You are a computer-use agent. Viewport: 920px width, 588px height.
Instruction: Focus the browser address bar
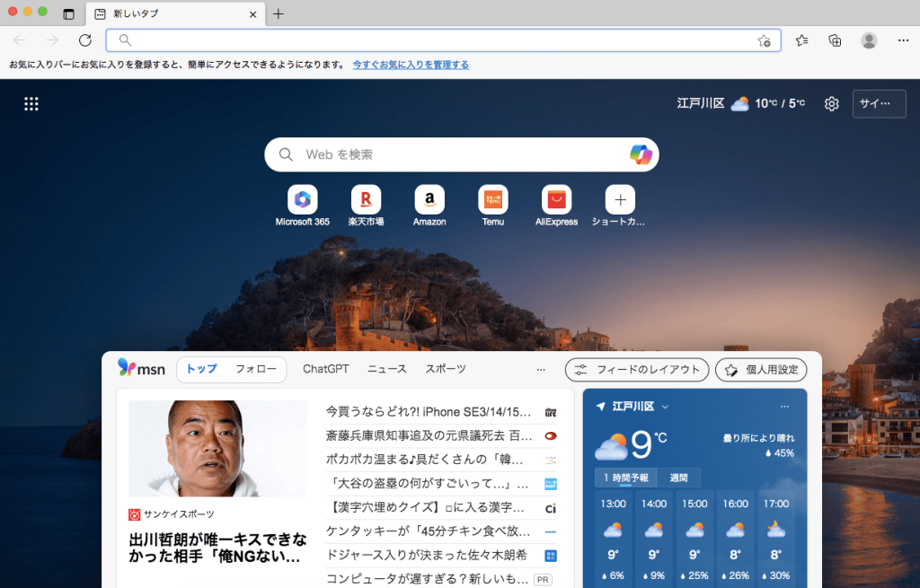(443, 39)
